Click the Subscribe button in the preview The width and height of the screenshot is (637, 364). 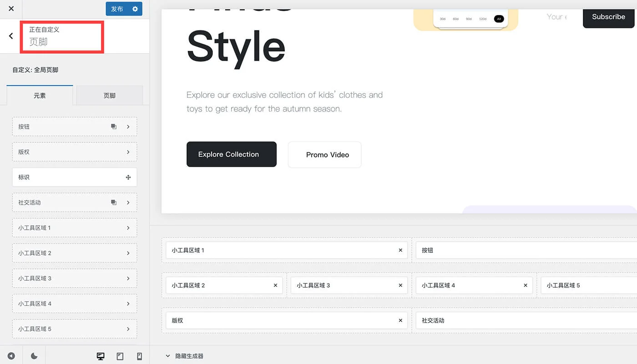click(x=608, y=16)
